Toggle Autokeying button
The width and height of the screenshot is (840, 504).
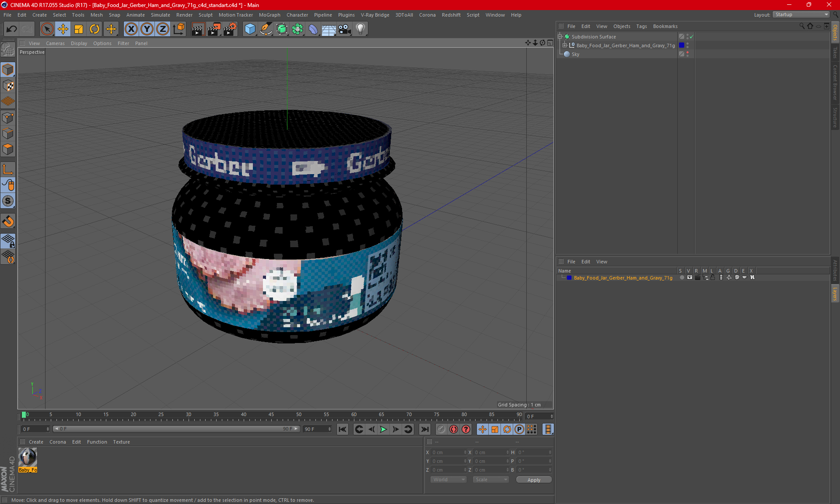pos(454,429)
